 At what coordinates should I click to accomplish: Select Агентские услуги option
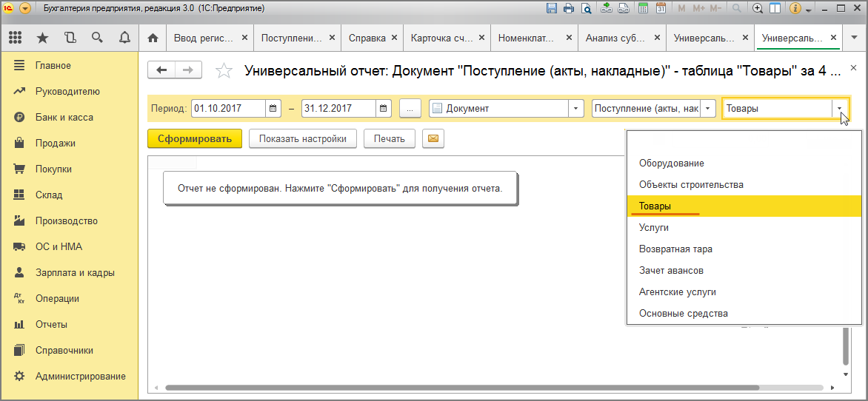pyautogui.click(x=744, y=292)
